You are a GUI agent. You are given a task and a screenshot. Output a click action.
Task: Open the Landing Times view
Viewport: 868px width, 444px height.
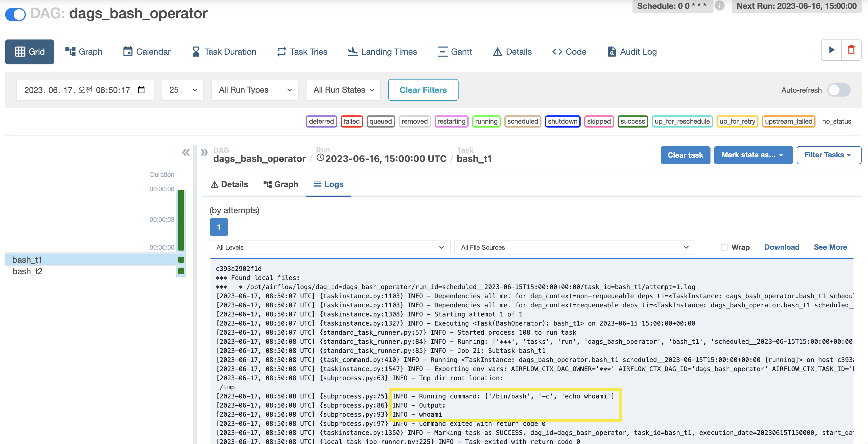click(382, 52)
